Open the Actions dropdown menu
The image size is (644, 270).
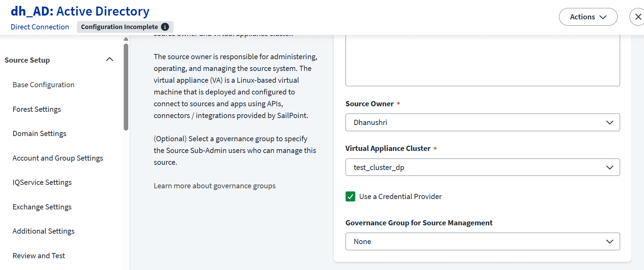[x=588, y=17]
